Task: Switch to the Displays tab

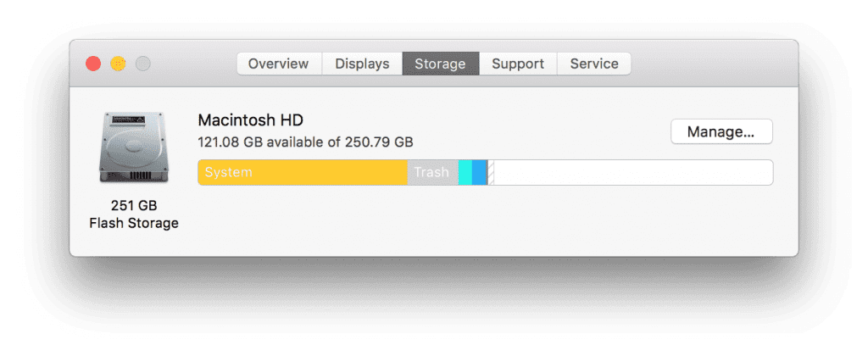Action: pos(362,64)
